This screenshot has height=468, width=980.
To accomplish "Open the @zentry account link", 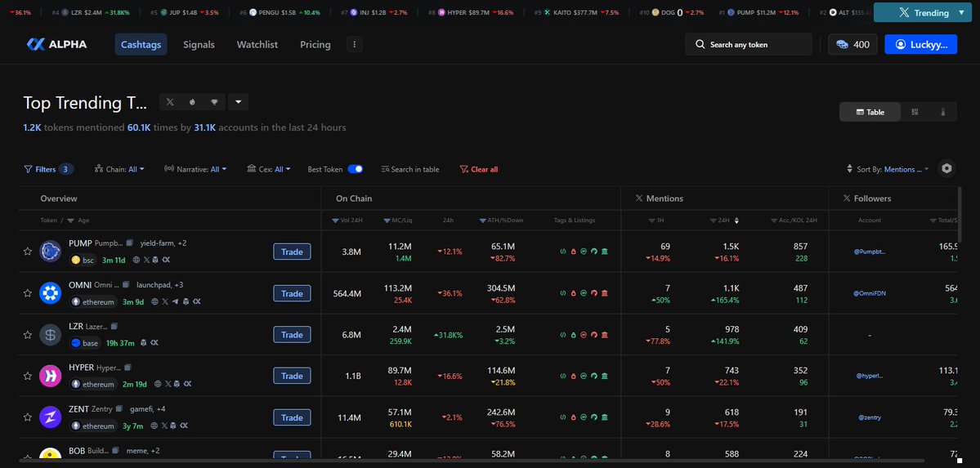I will click(870, 417).
